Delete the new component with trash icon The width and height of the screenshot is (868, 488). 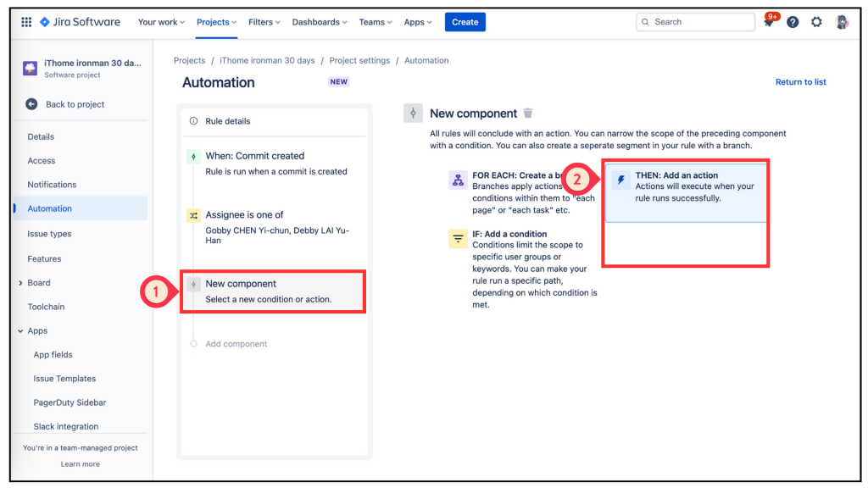coord(528,114)
